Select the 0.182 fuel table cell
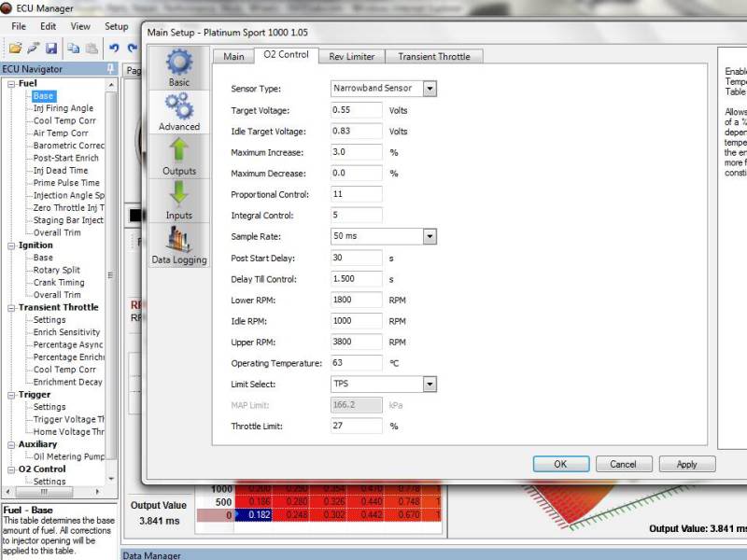This screenshot has height=560, width=747. [253, 515]
